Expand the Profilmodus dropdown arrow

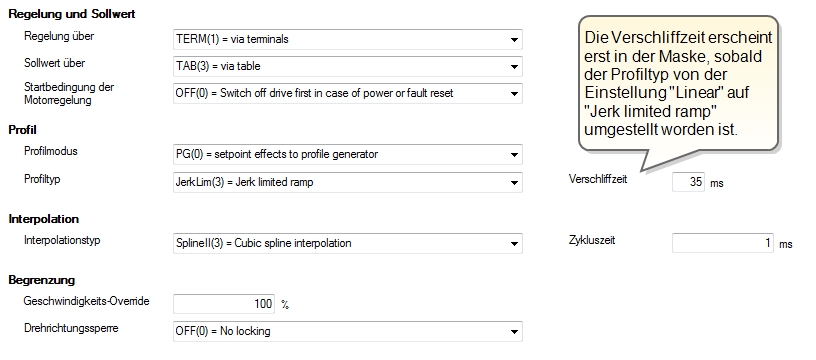point(514,155)
